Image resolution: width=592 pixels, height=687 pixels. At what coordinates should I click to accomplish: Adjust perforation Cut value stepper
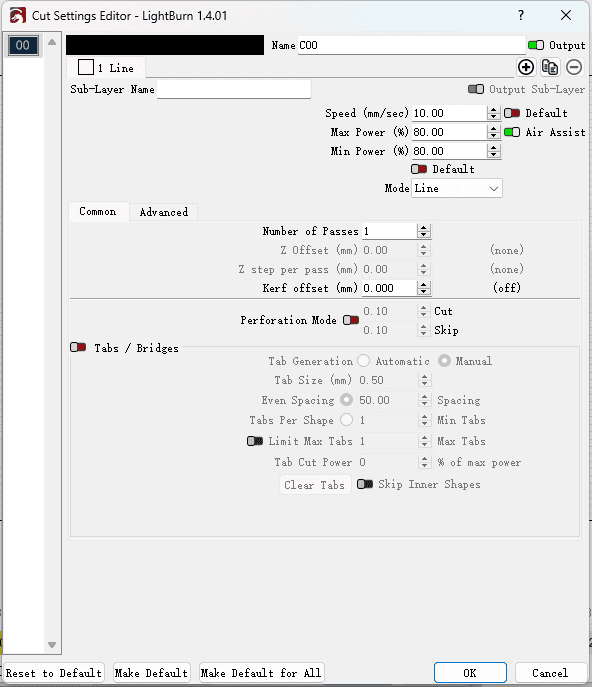(x=424, y=311)
